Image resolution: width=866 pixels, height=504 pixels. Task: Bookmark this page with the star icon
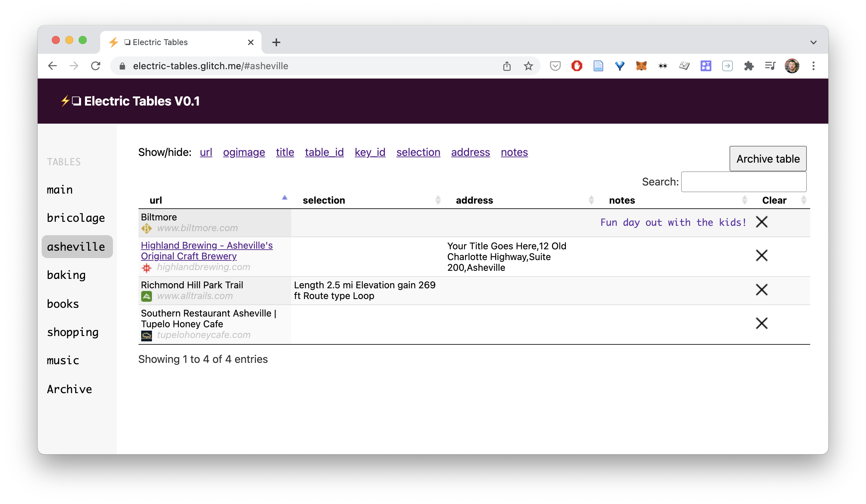coord(528,66)
